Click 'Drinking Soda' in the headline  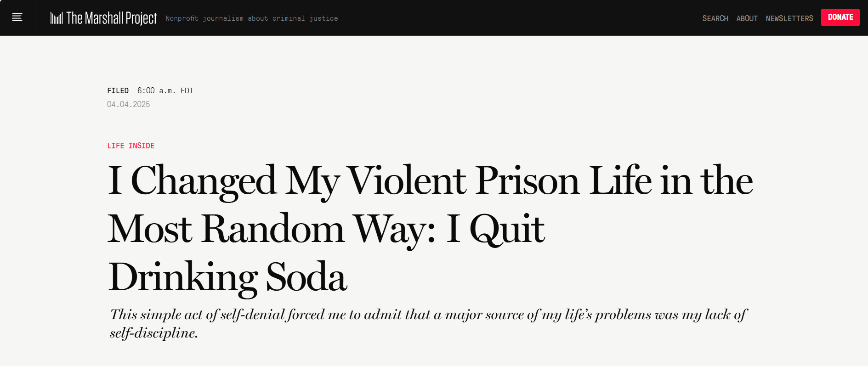coord(227,277)
